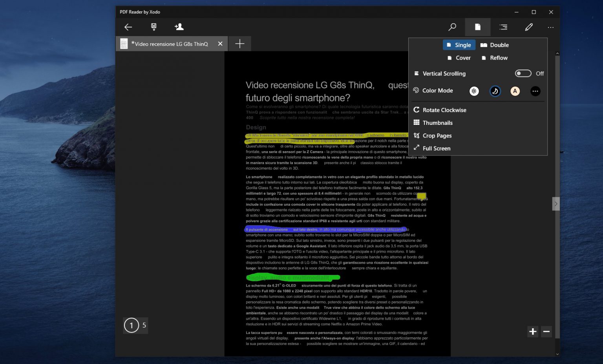The height and width of the screenshot is (364, 603).
Task: Choose the day (sun) color mode
Action: [474, 91]
